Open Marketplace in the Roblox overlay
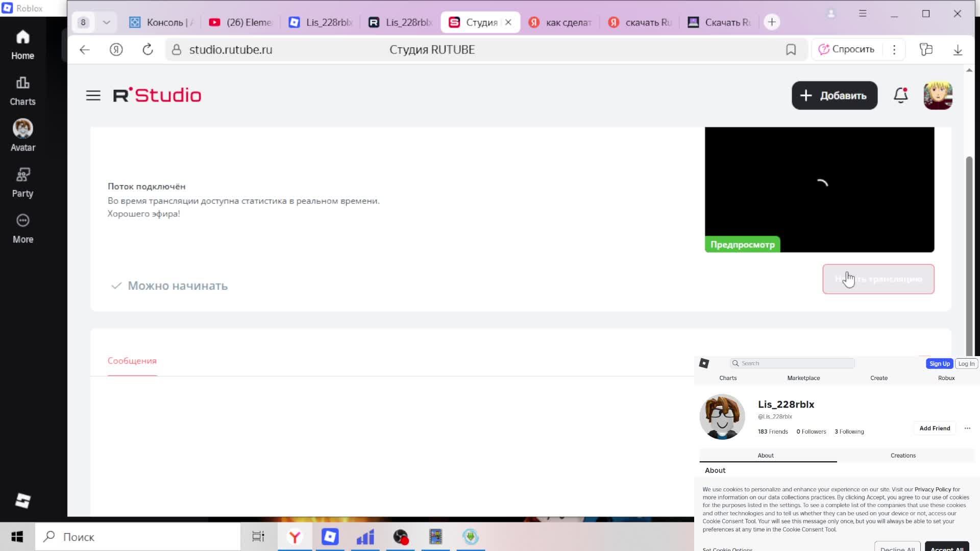980x551 pixels. [803, 378]
